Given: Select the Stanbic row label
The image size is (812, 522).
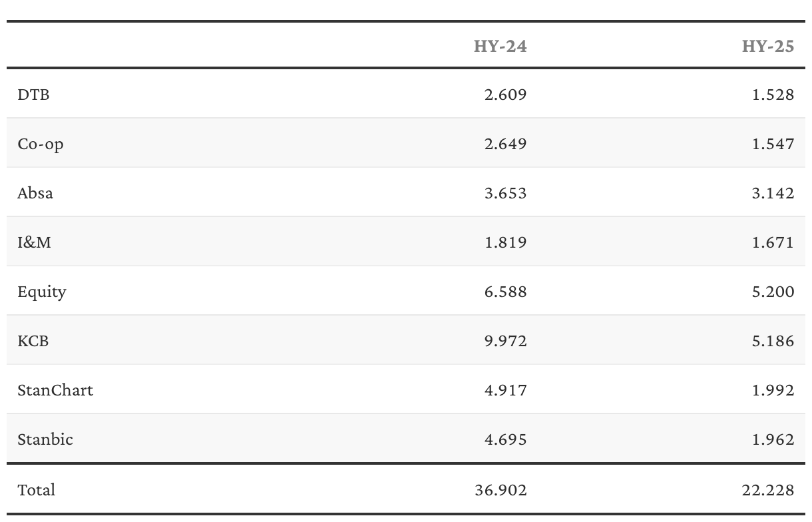Looking at the screenshot, I should click(x=45, y=439).
